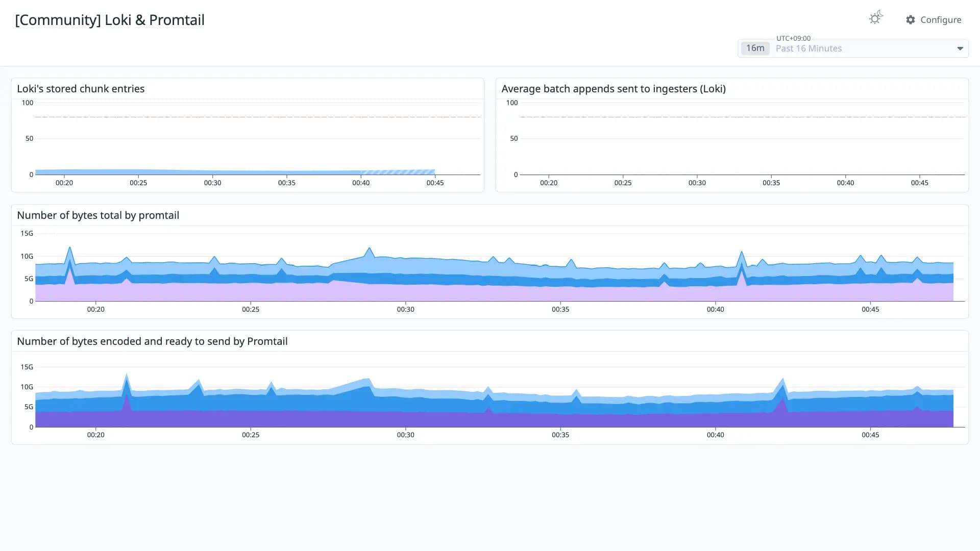
Task: Select the "Number of bytes total by promtail" title
Action: coord(98,215)
